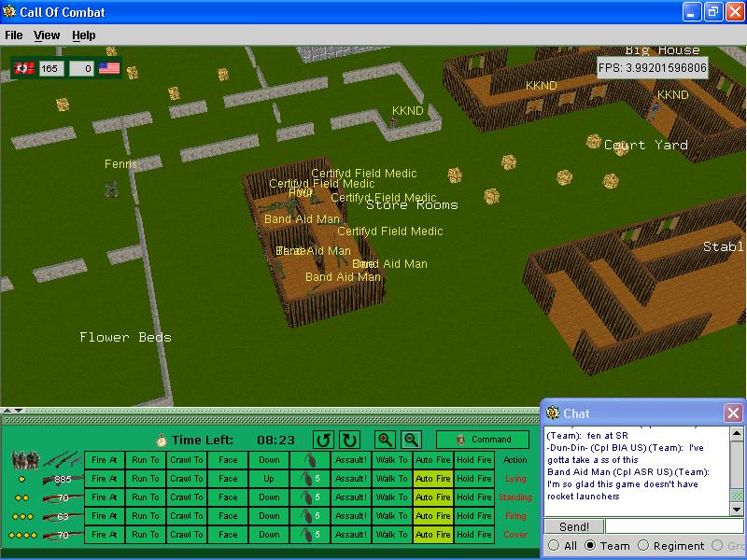Select grenade for the Standing soldier
This screenshot has height=560, width=747.
[x=310, y=497]
